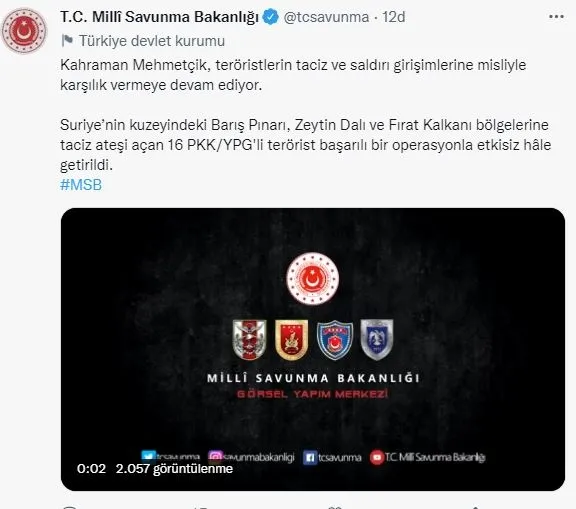This screenshot has height=509, width=576.
Task: Click the ministry emblem in video
Action: [x=313, y=278]
